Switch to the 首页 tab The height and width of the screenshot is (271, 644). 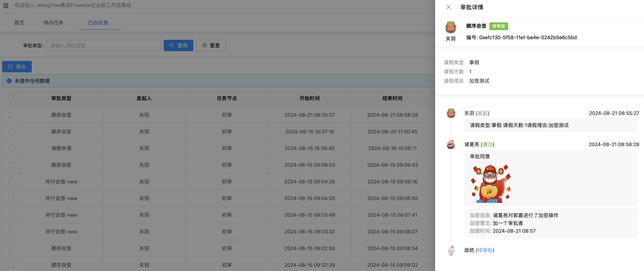pos(19,23)
